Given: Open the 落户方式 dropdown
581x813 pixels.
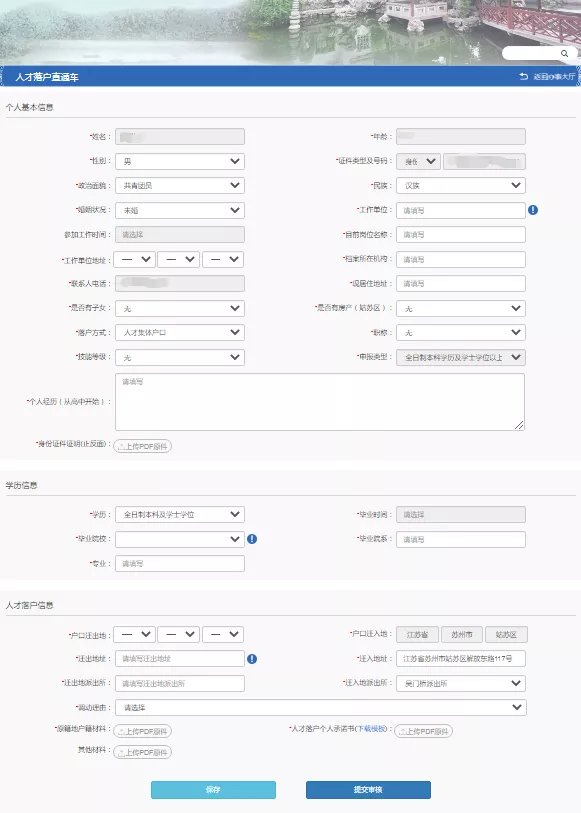Looking at the screenshot, I should tap(180, 332).
